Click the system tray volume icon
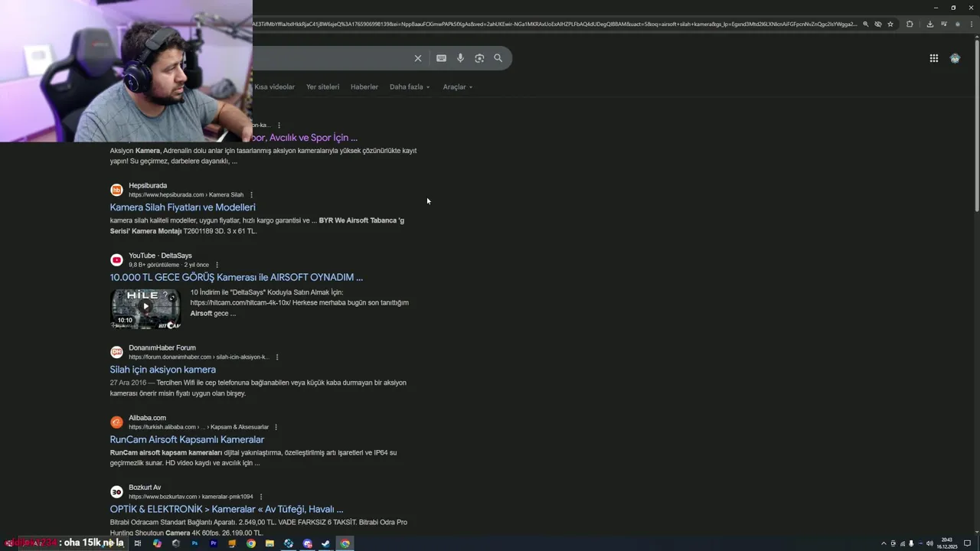The width and height of the screenshot is (980, 551). coord(929,543)
